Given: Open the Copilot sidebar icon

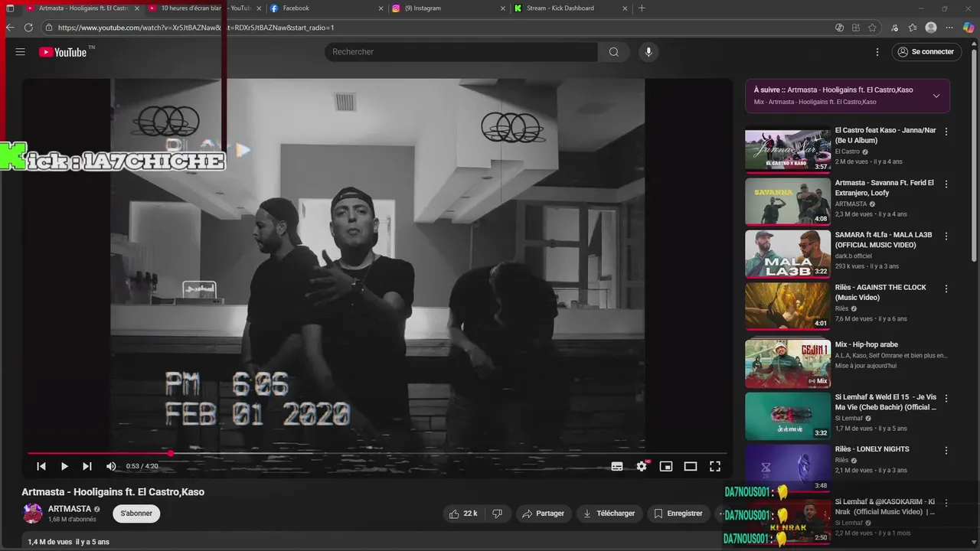Looking at the screenshot, I should [x=969, y=28].
